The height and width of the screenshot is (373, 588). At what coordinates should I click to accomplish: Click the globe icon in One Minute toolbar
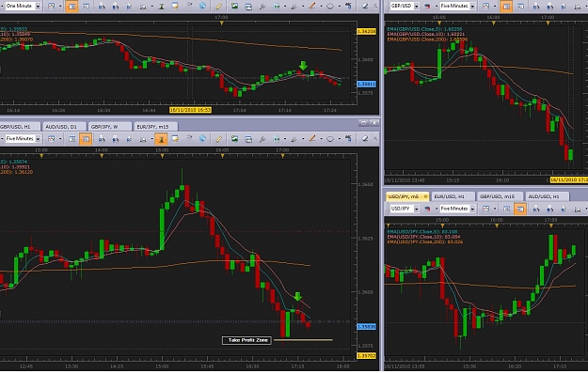click(x=203, y=6)
